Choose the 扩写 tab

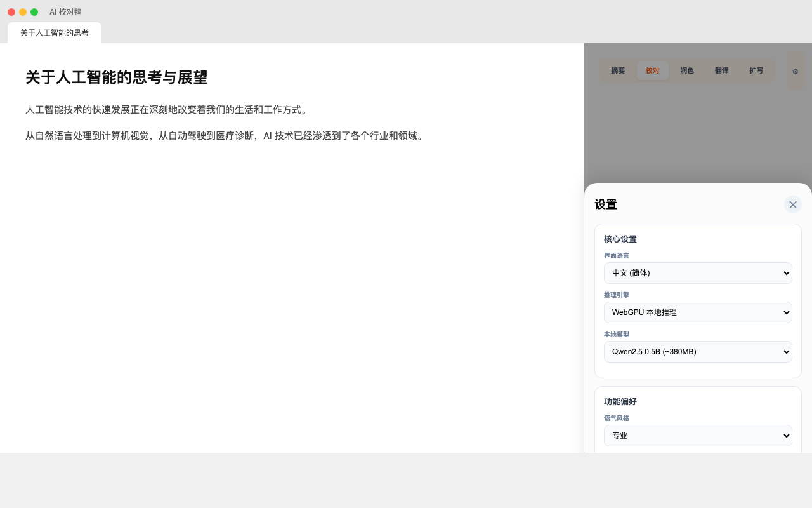tap(756, 70)
